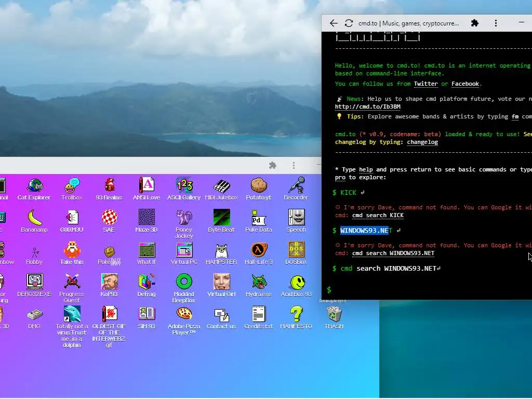The image size is (532, 399).
Task: Open the 93 Realms icon
Action: click(x=109, y=189)
